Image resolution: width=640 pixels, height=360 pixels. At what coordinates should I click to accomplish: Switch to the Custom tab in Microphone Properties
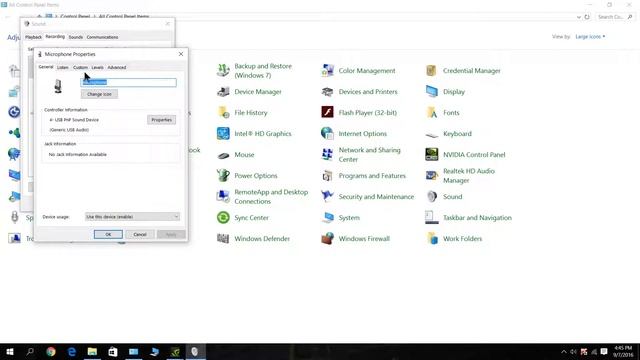(x=80, y=67)
